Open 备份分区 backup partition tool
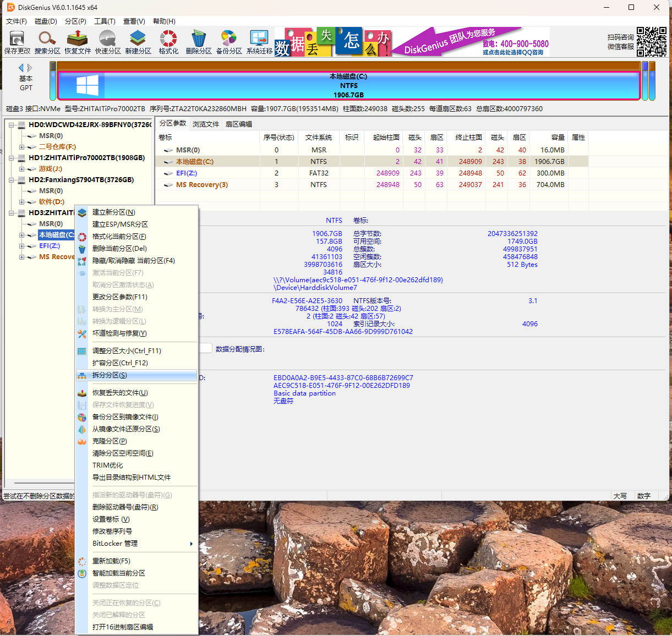 pos(229,42)
